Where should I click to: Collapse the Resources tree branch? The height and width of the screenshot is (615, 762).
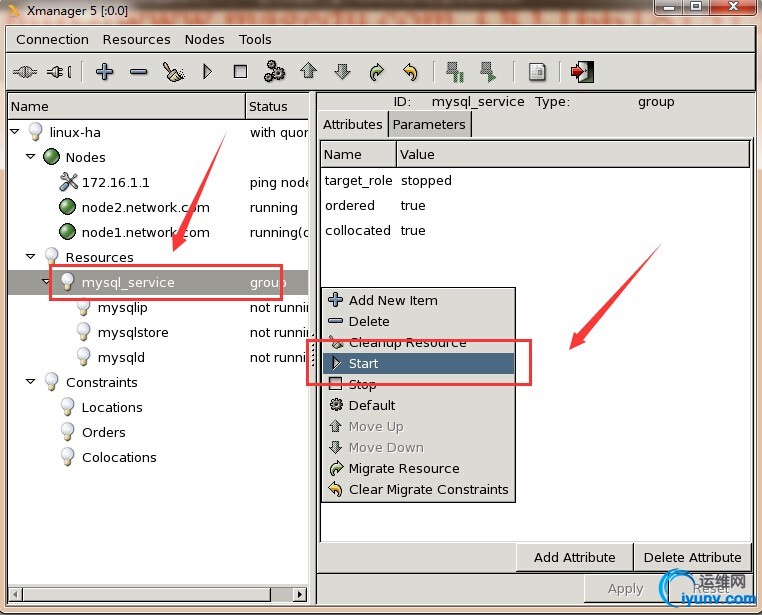point(31,256)
